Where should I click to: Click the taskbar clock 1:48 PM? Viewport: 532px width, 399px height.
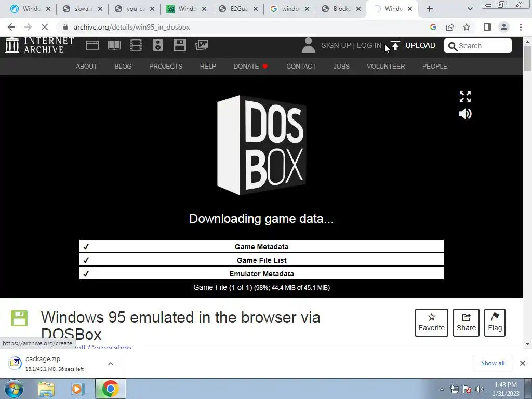506,385
